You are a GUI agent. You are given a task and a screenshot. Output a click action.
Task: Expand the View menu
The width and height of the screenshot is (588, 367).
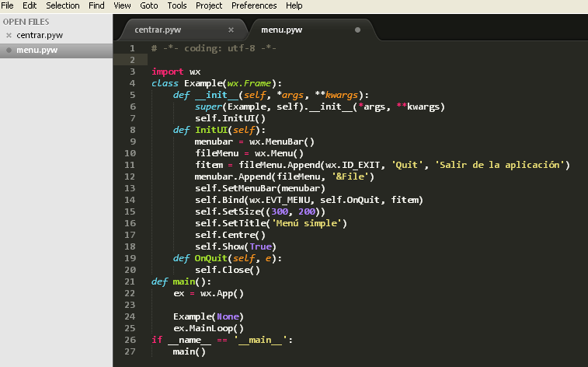coord(122,5)
